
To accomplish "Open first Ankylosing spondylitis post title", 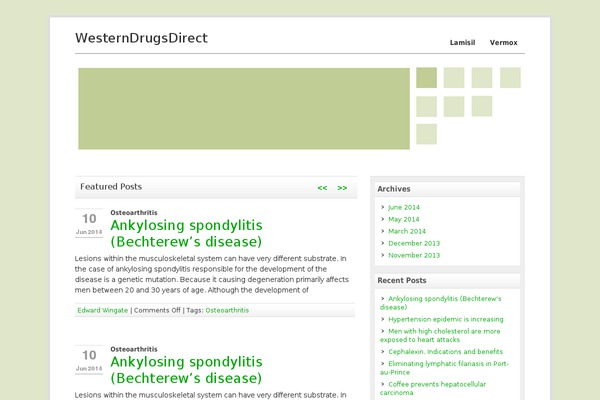I will (x=186, y=233).
